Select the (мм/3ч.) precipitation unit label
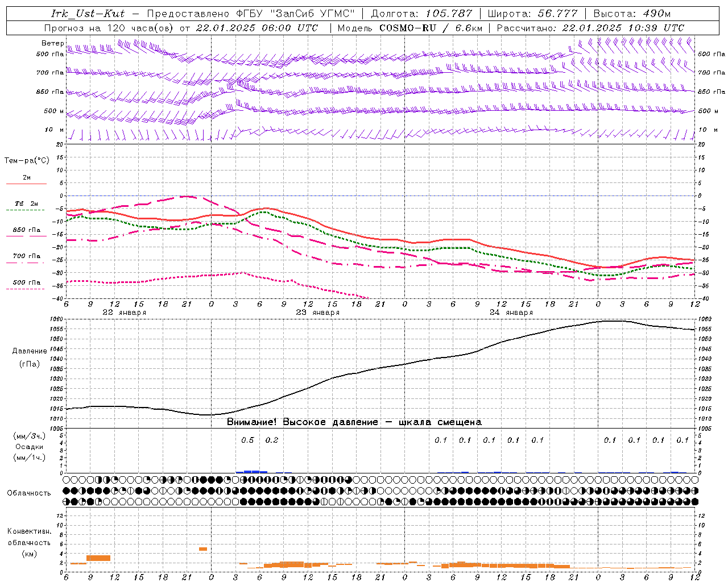Screen dimensions: 728x582 (30, 436)
